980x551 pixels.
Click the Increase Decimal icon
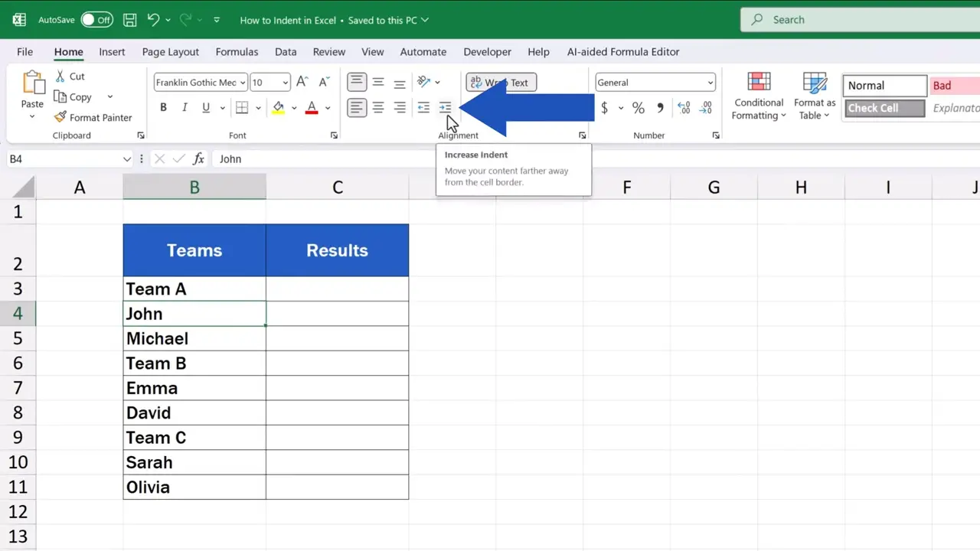[683, 108]
